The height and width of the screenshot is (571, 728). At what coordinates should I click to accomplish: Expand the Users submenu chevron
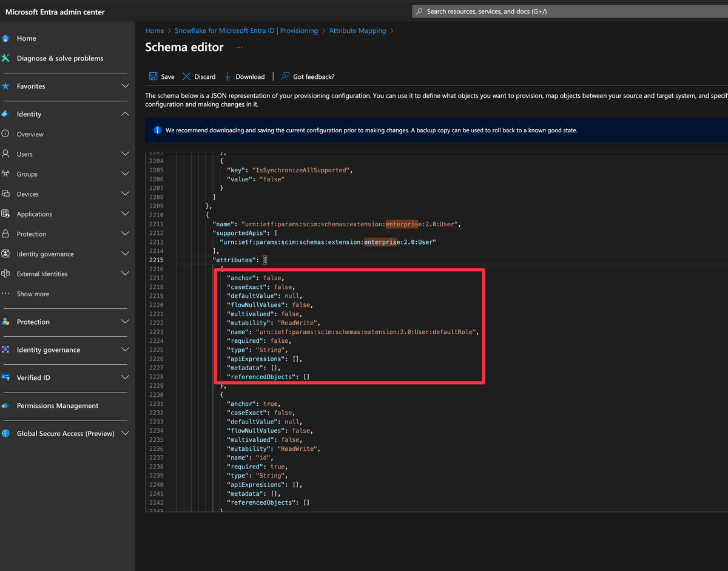[125, 154]
